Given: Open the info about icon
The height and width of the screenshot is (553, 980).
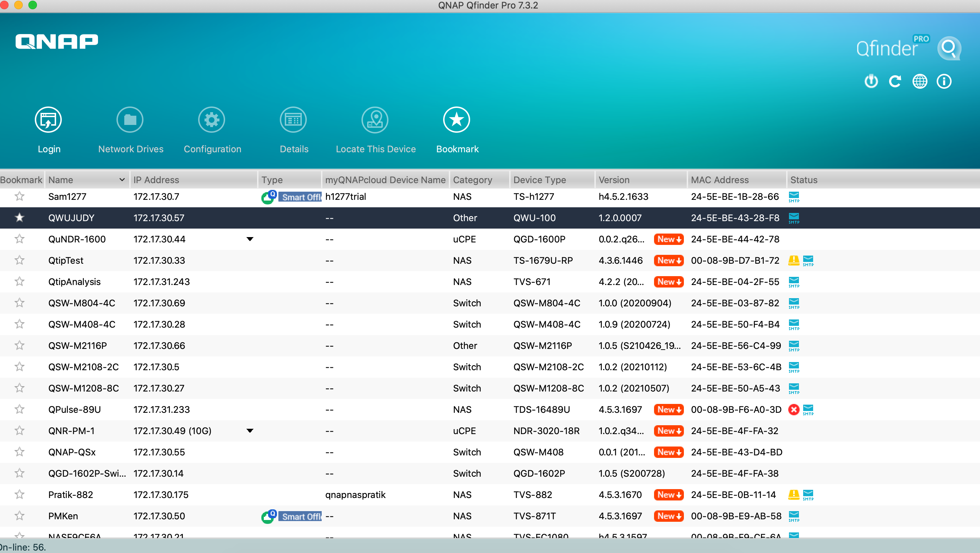Looking at the screenshot, I should tap(944, 81).
